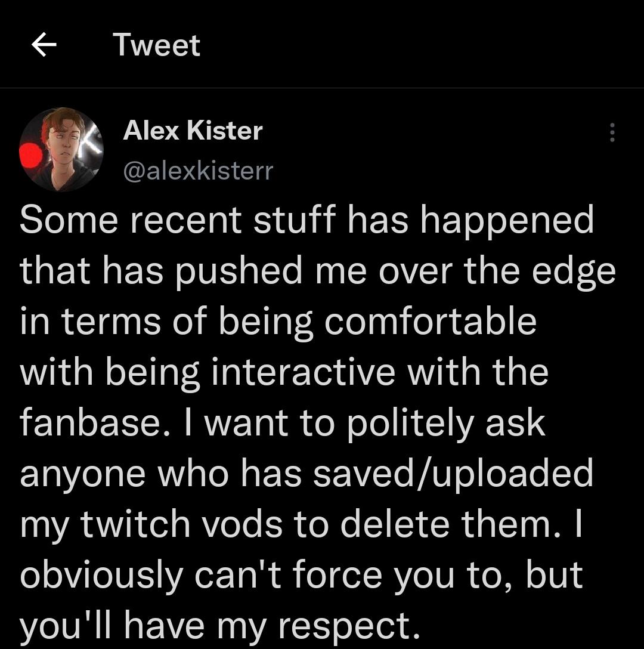Open the @alexkisterr handle link
The width and height of the screenshot is (644, 649).
coord(197,171)
